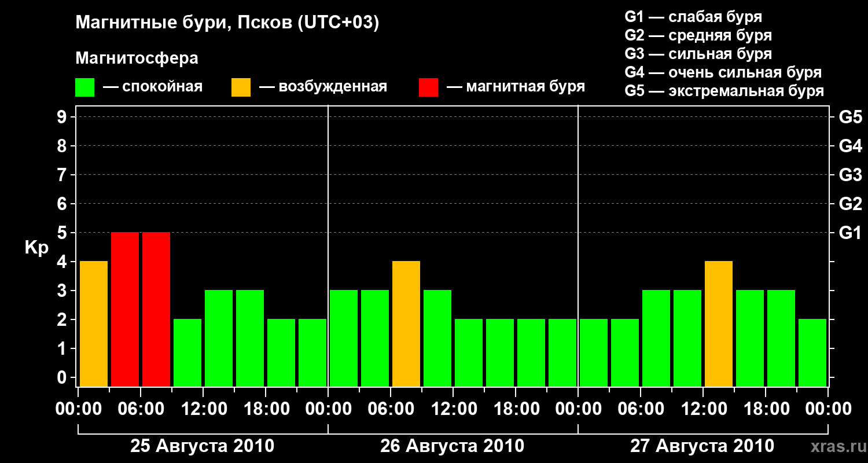The image size is (868, 463).
Task: Click the green 21:00–24:00 bar on 27 Августа
Action: coord(812,352)
